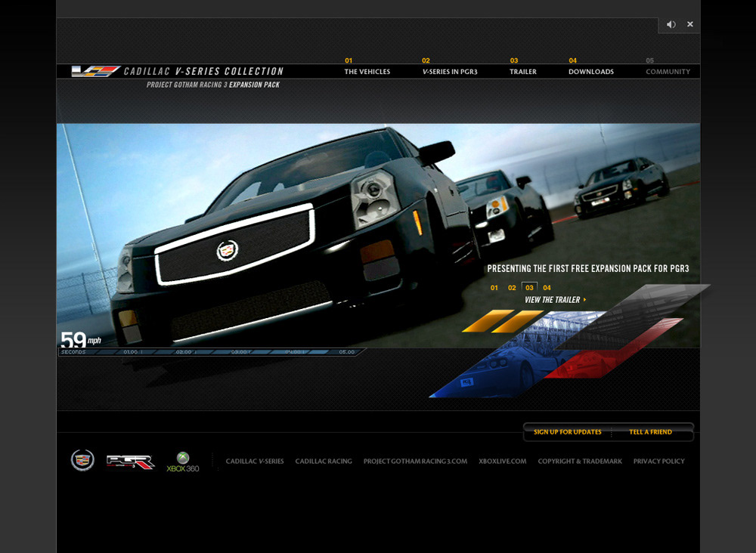
Task: Select slide 03 in the hero pager
Action: pos(529,288)
